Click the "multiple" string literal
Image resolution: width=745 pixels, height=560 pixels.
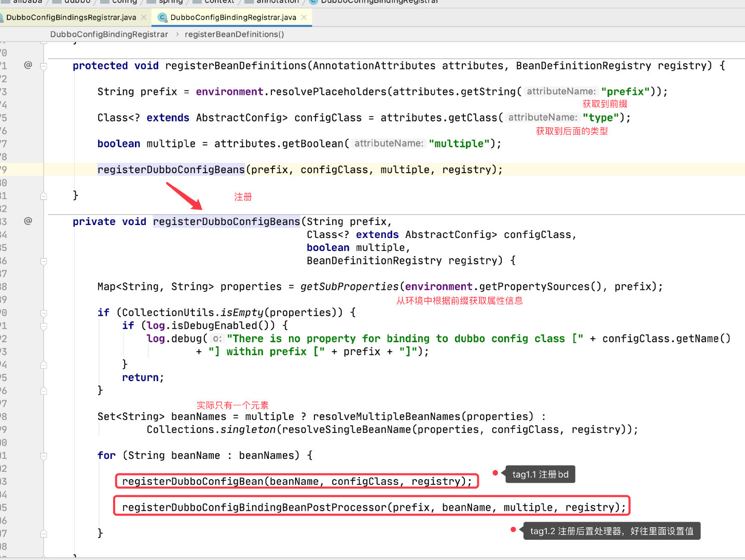point(459,144)
